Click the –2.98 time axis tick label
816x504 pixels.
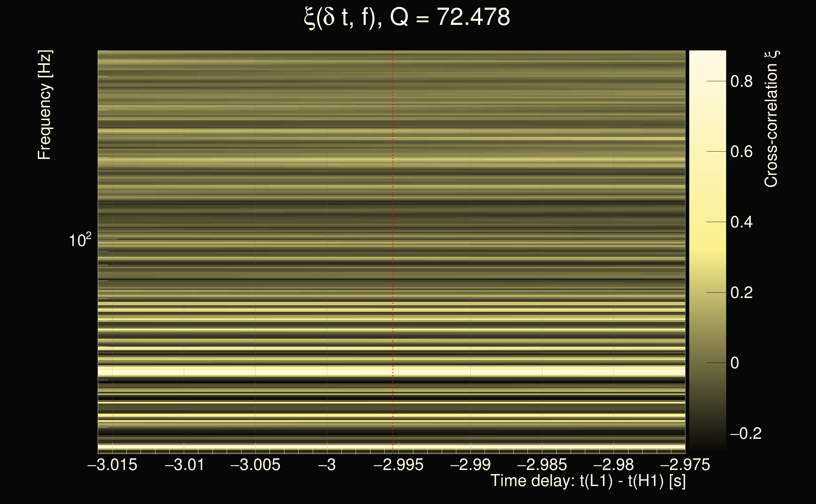[x=613, y=465]
